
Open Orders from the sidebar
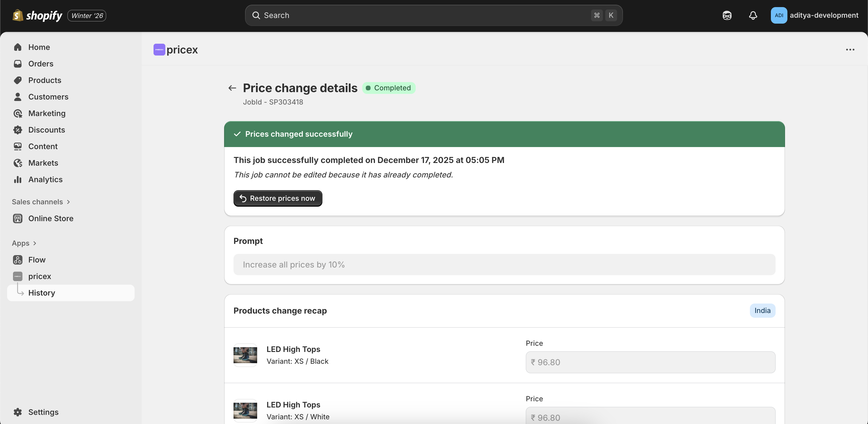pyautogui.click(x=41, y=64)
